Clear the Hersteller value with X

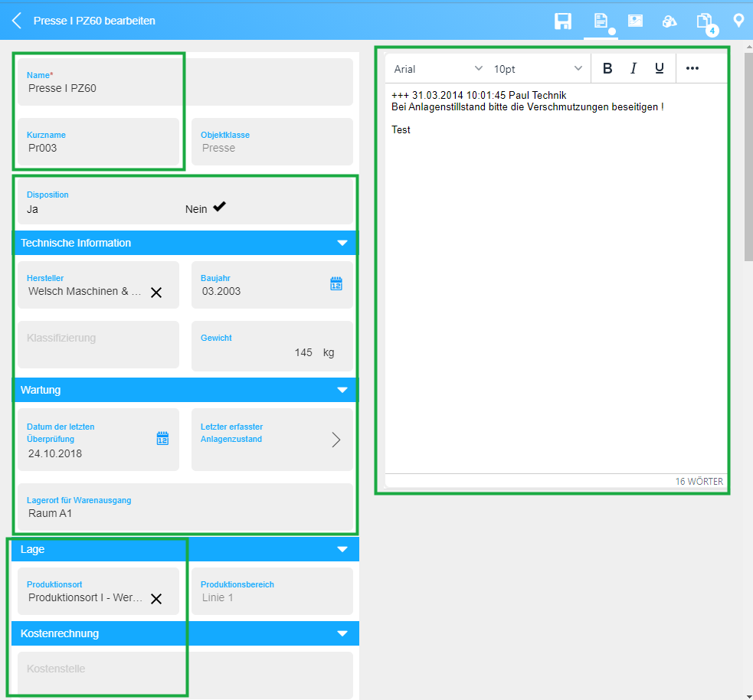click(x=156, y=293)
